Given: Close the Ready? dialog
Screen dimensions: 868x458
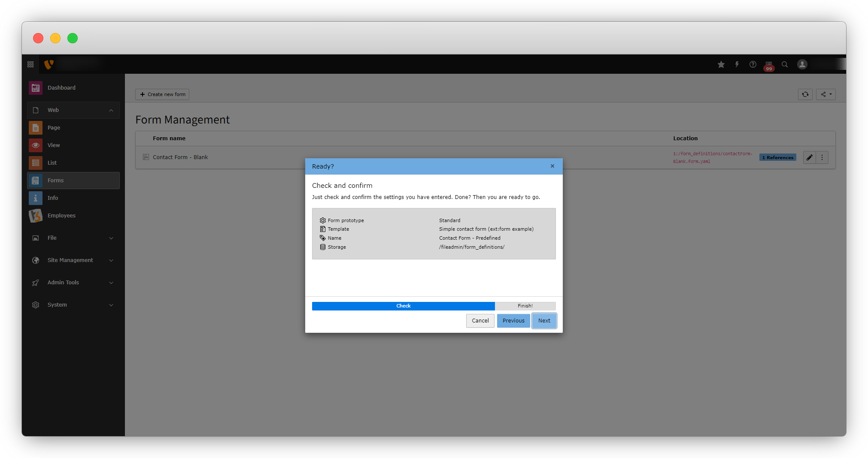Looking at the screenshot, I should (x=552, y=166).
